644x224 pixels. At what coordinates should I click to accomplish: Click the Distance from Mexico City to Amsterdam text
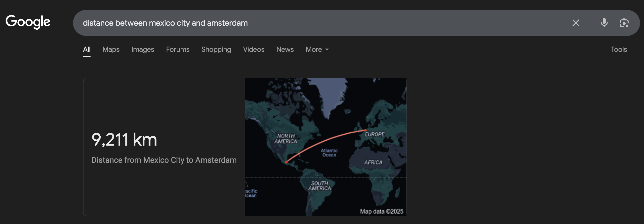[164, 160]
